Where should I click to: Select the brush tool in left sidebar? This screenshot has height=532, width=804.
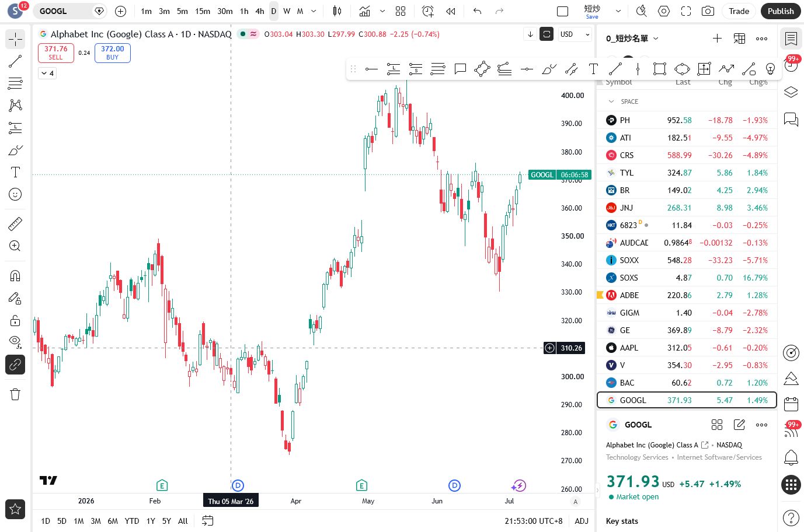[15, 150]
